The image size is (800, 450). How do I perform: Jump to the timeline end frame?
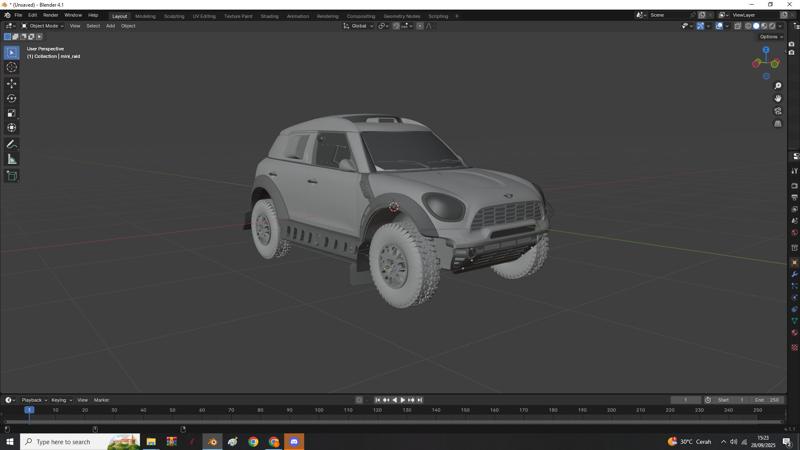(x=419, y=400)
